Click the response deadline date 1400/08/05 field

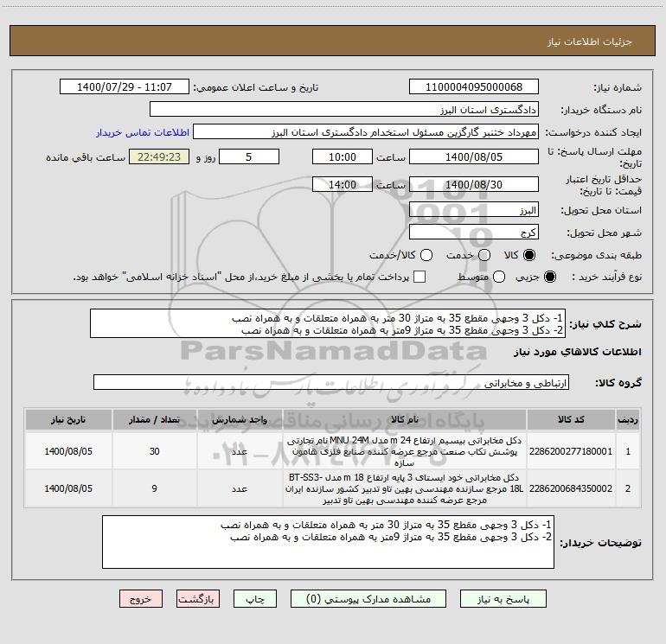pyautogui.click(x=474, y=156)
